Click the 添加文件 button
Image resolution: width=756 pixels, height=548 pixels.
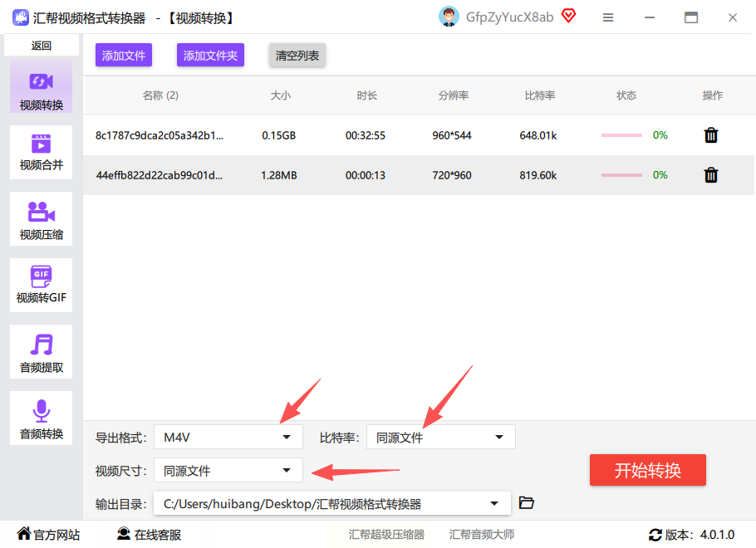(x=124, y=56)
